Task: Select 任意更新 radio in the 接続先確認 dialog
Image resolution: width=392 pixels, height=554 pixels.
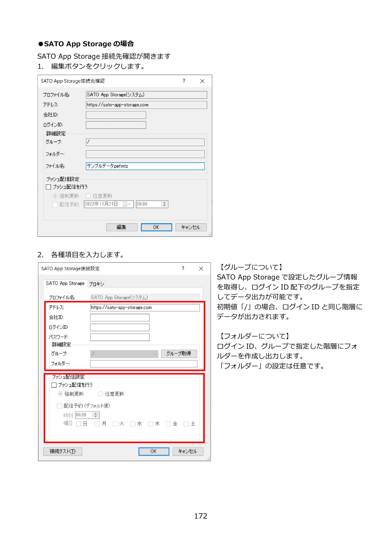Action: click(89, 196)
